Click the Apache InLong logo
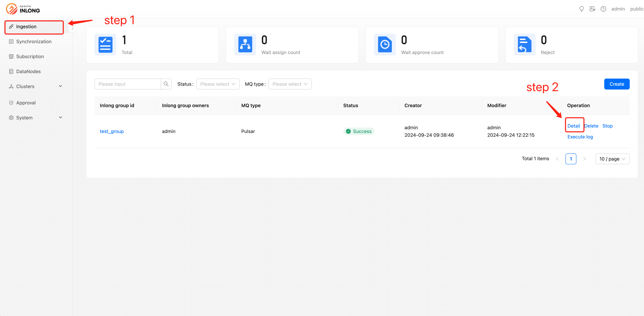644x316 pixels. coord(23,9)
